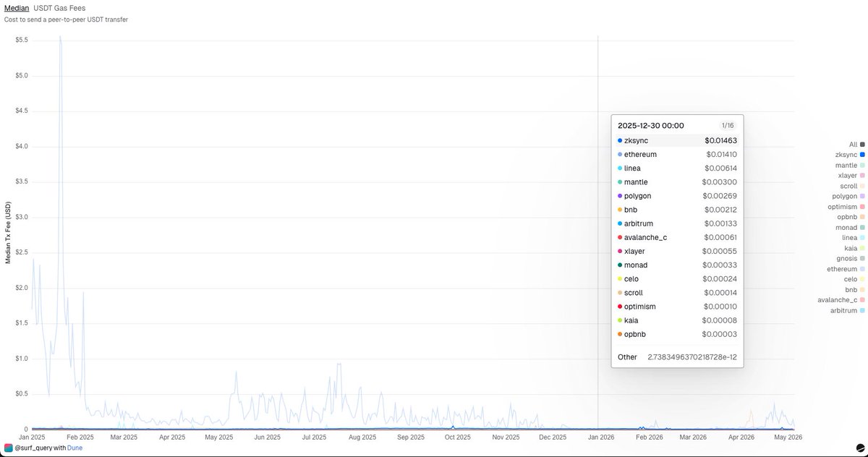868x457 pixels.
Task: Click the surf_query avatar icon
Action: pyautogui.click(x=8, y=448)
